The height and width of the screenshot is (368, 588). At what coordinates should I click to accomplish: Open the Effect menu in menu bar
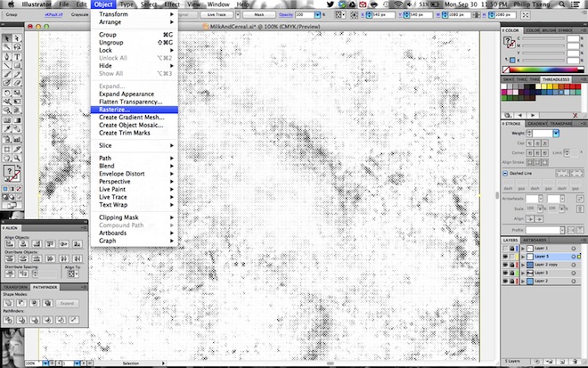172,4
